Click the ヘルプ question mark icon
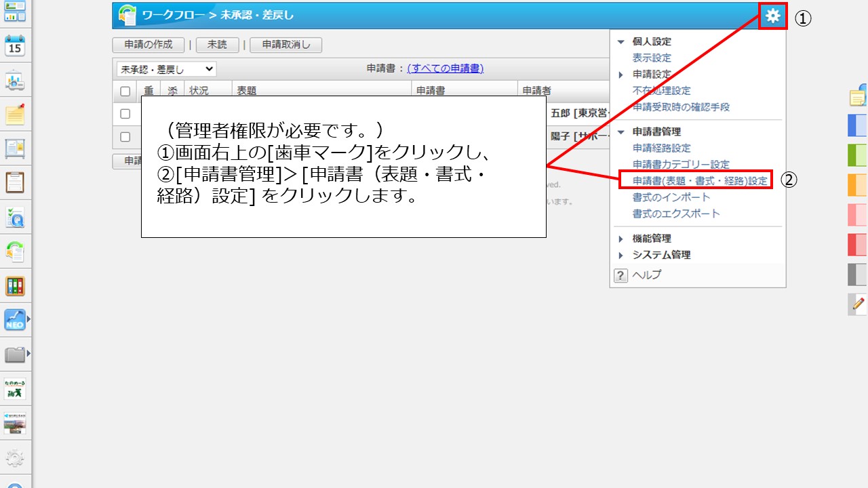Viewport: 868px width, 488px height. click(x=620, y=275)
